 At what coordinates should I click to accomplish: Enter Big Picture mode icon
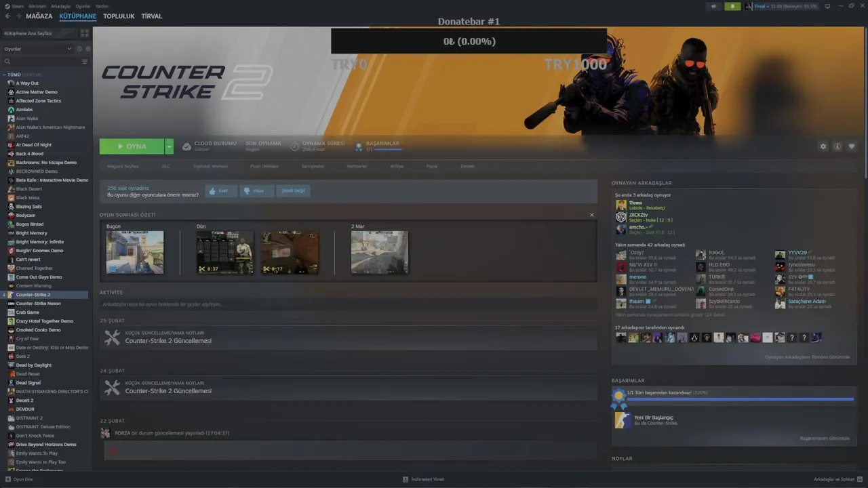(x=827, y=6)
